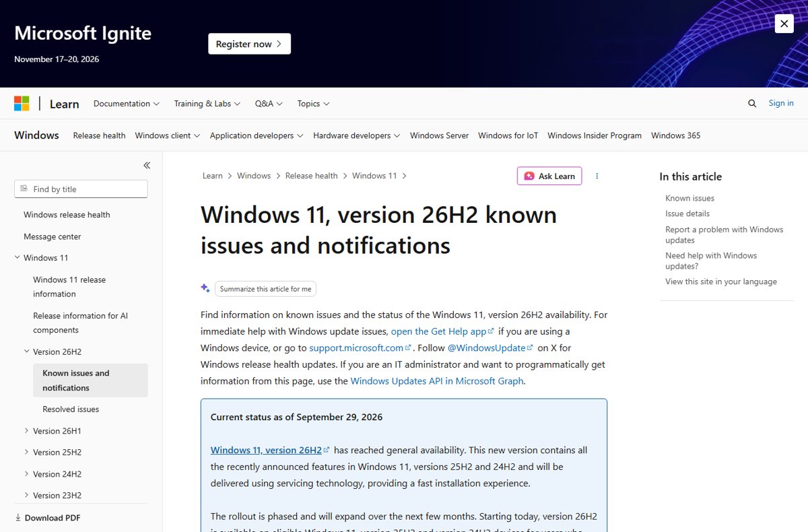
Task: Collapse the Windows 11 tree node
Action: coord(18,258)
